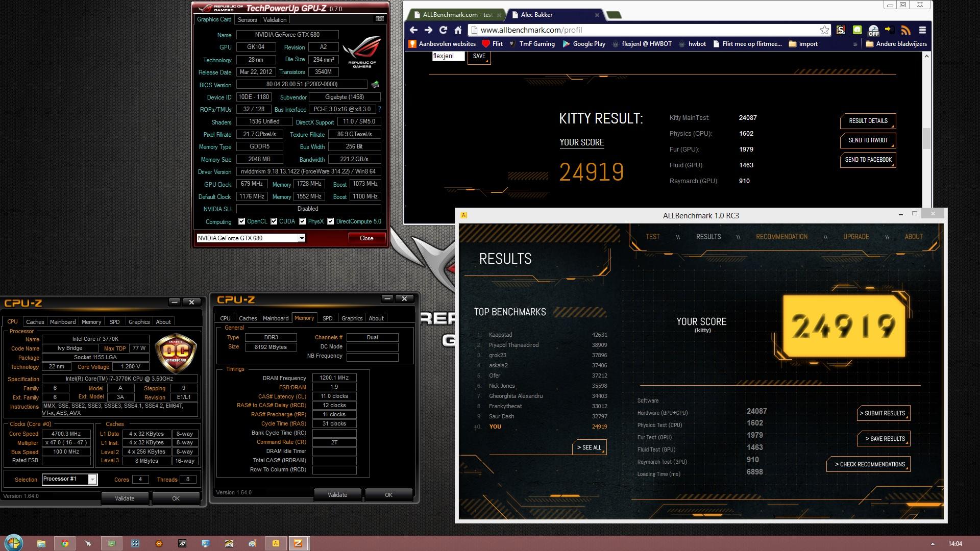Click SEND TO HWBOT on the web page

(x=868, y=140)
